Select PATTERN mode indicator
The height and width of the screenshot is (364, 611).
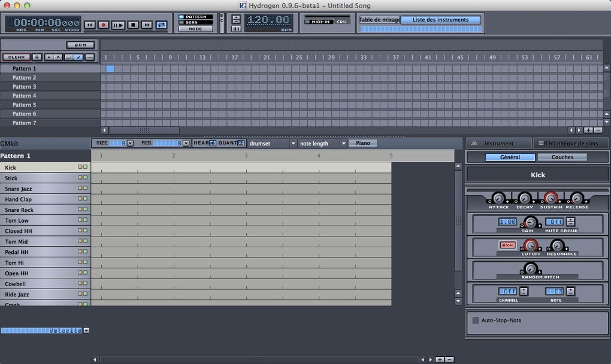[x=196, y=17]
